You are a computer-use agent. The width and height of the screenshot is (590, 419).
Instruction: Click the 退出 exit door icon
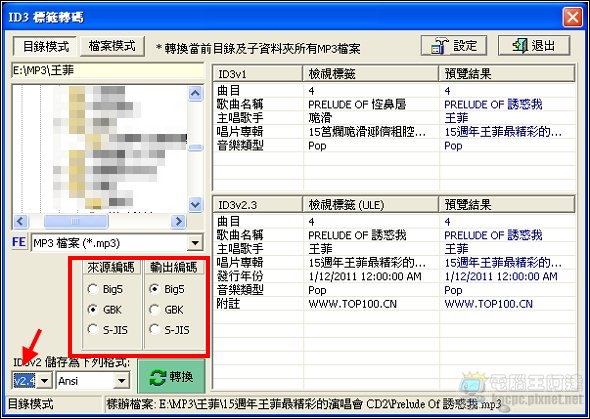tap(520, 46)
